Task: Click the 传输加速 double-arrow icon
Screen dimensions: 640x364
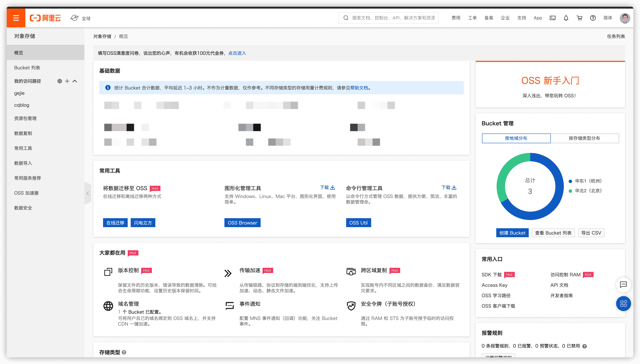Action: (x=228, y=273)
